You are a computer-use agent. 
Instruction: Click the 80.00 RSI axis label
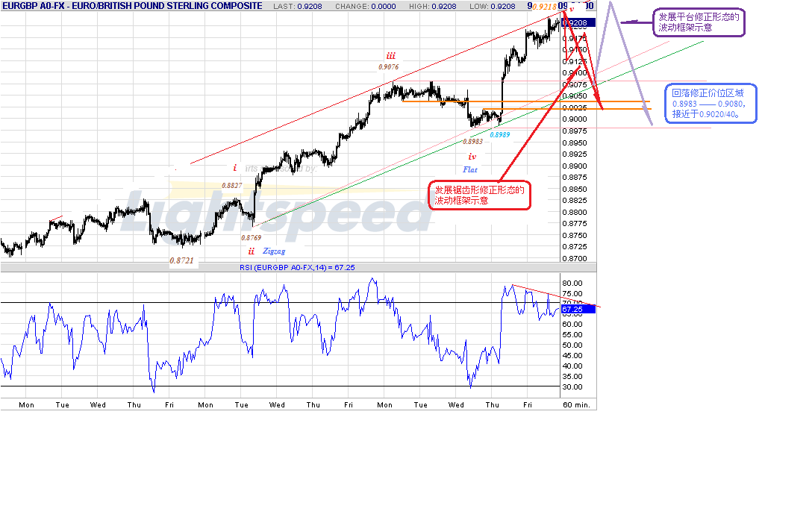click(572, 283)
